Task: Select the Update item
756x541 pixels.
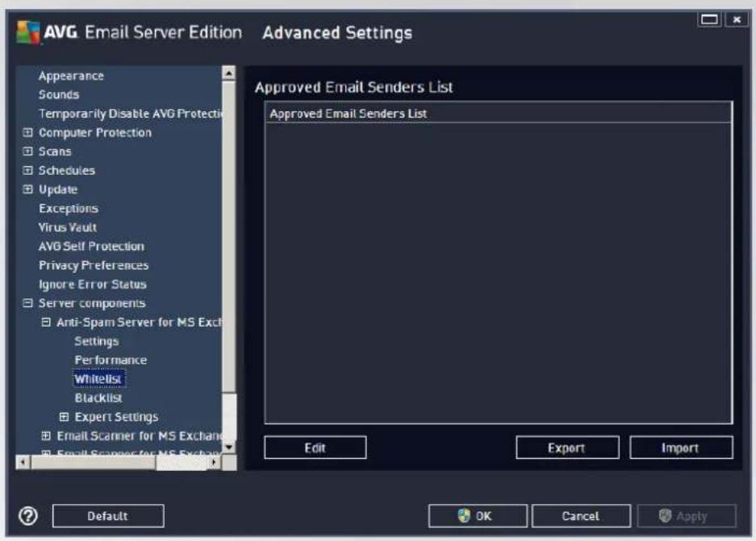Action: tap(58, 189)
